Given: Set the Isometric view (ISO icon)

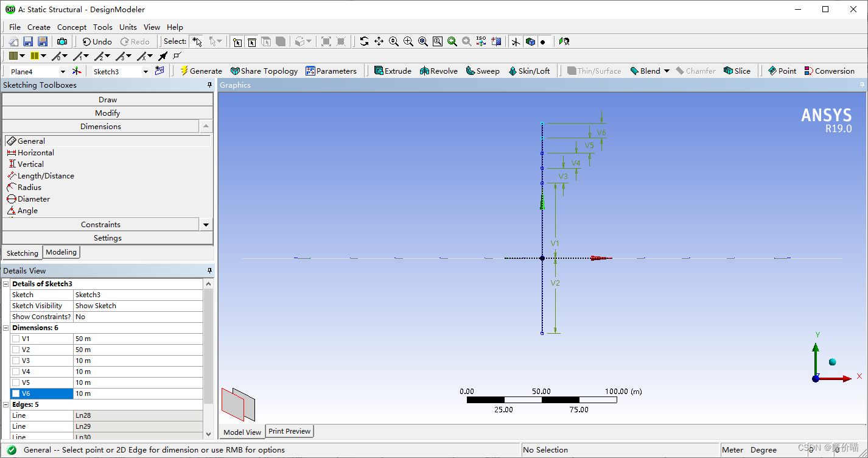Looking at the screenshot, I should pyautogui.click(x=481, y=41).
